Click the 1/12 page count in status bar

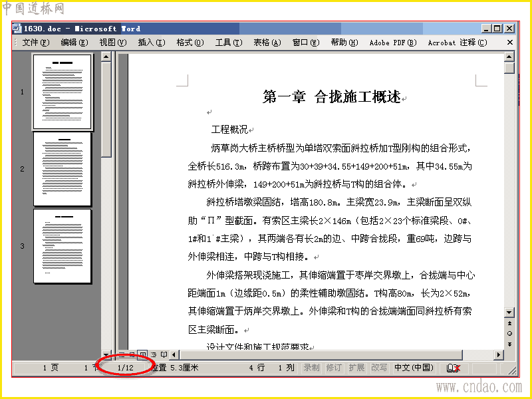tap(125, 368)
